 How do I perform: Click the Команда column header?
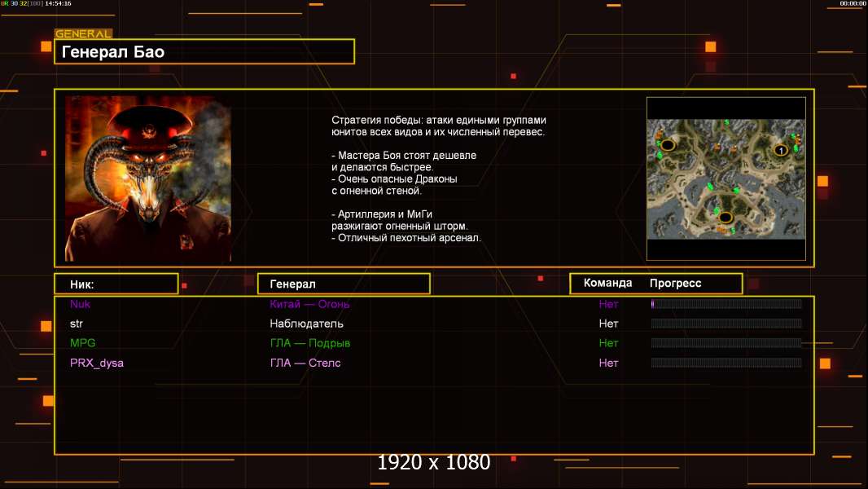pyautogui.click(x=607, y=284)
